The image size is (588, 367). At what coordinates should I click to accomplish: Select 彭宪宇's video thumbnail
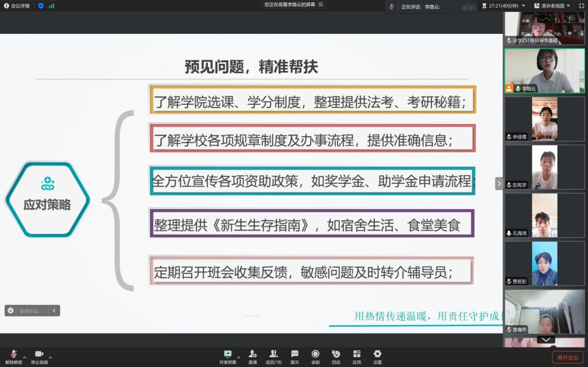(x=544, y=167)
